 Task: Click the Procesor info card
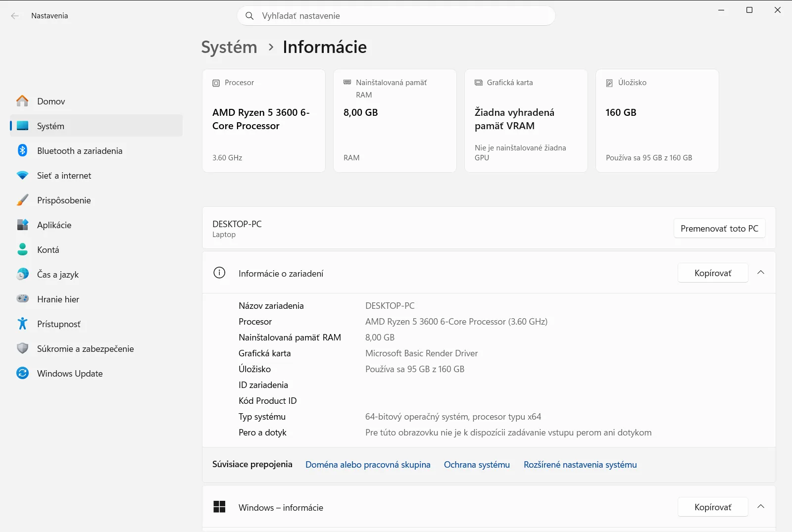coord(264,121)
